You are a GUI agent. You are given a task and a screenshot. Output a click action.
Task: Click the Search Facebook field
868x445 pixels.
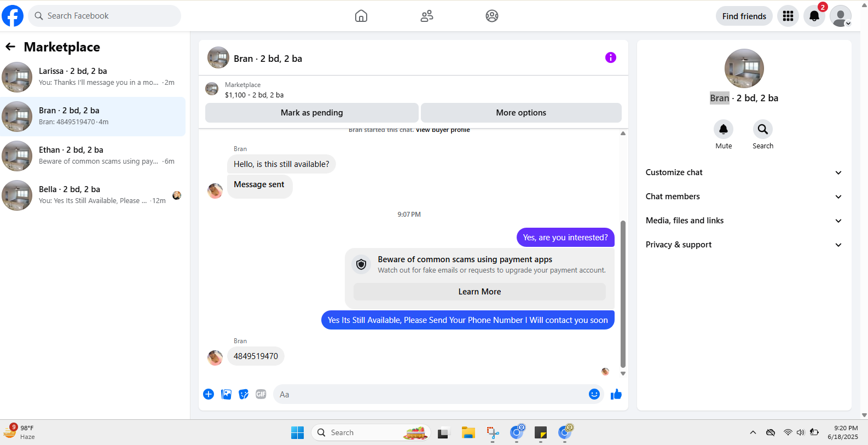click(x=105, y=16)
